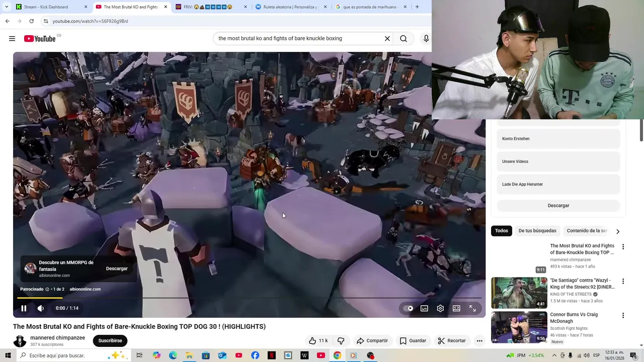Enter full screen mode
Screen dimensions: 644x362
click(472, 308)
